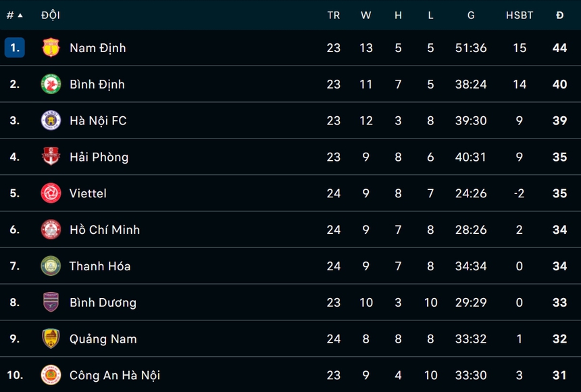Sort standings by Đ points header
Viewport: 581px width, 392px height.
point(559,15)
